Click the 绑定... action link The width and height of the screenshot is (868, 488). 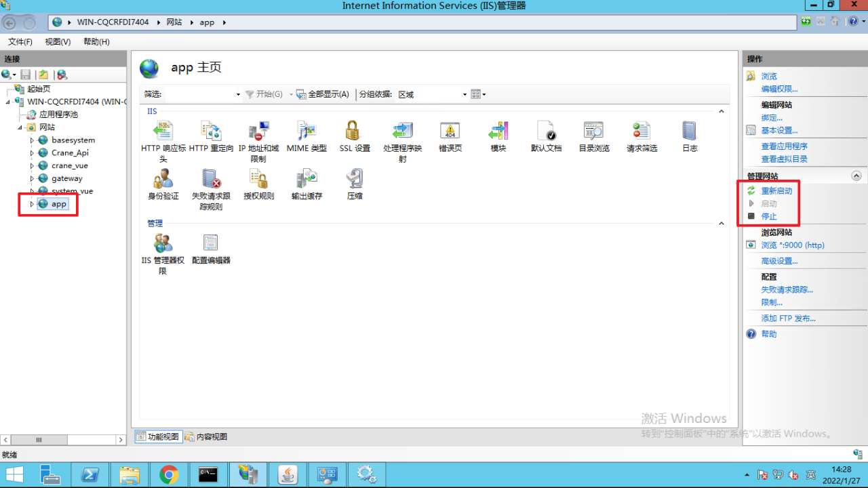(x=772, y=118)
